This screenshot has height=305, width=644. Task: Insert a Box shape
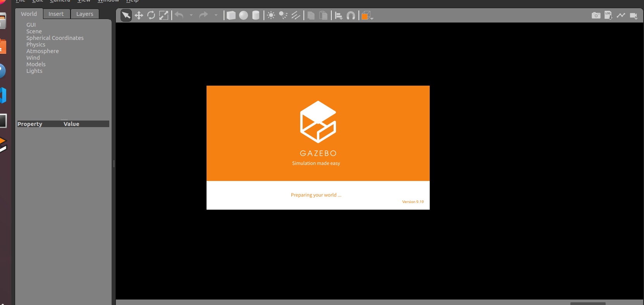(231, 16)
